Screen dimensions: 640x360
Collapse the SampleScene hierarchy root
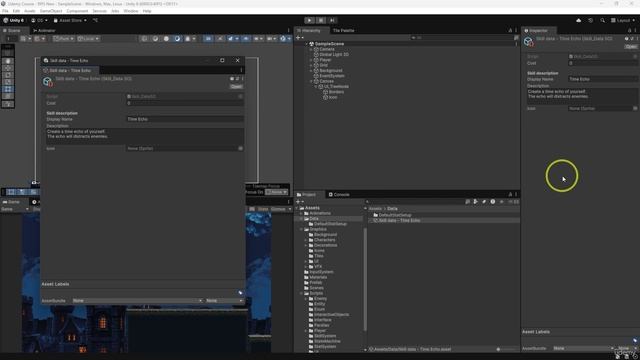click(x=306, y=44)
